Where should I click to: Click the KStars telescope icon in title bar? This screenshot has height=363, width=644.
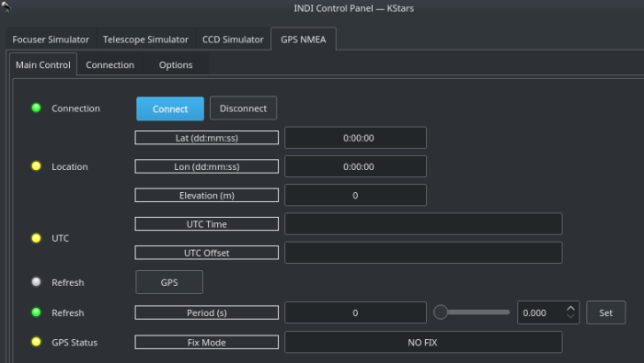pyautogui.click(x=6, y=6)
